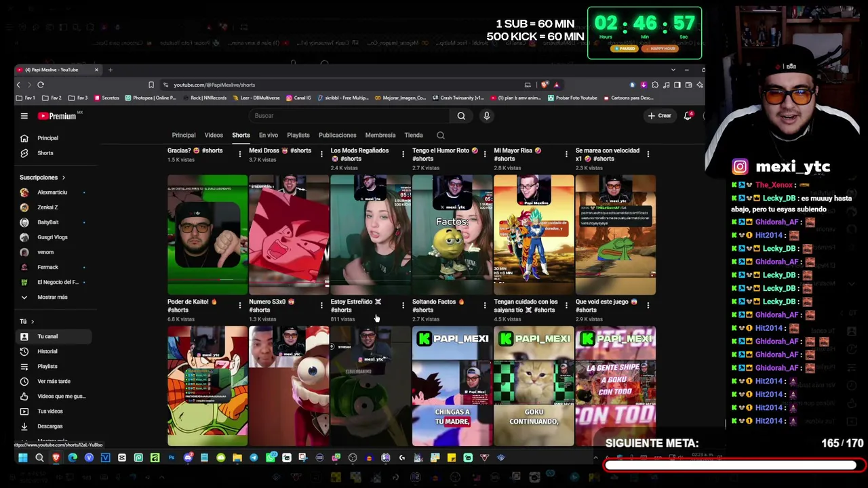The width and height of the screenshot is (868, 488).
Task: Click the YouTube search field
Action: [x=351, y=116]
